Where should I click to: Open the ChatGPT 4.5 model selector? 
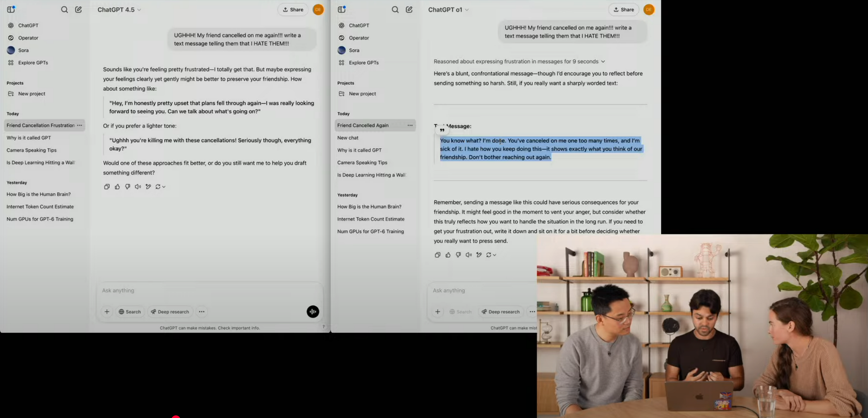coord(119,9)
